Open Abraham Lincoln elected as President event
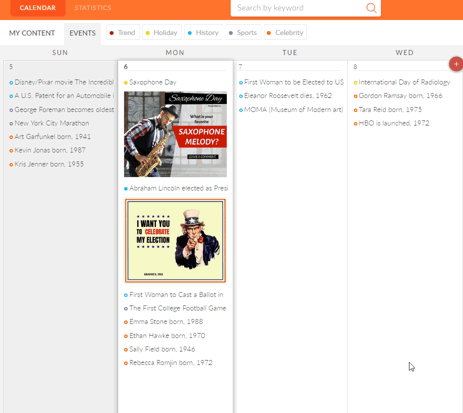The width and height of the screenshot is (463, 413). point(176,188)
